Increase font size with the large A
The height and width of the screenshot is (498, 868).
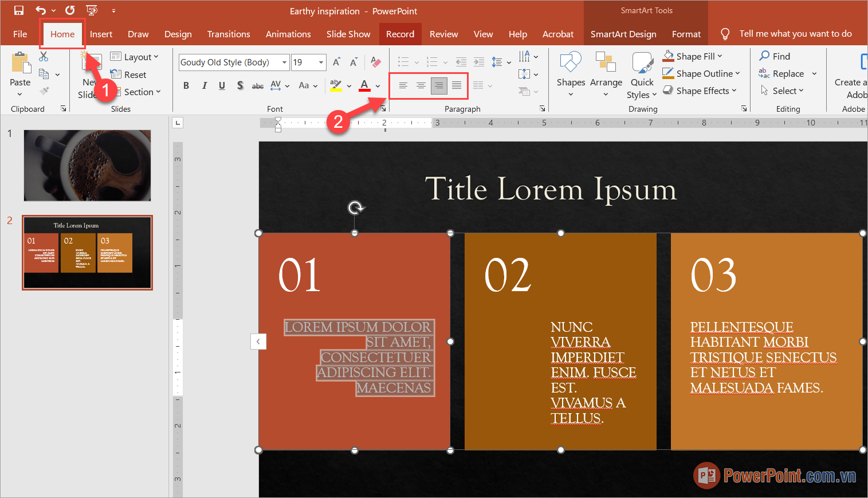point(337,62)
